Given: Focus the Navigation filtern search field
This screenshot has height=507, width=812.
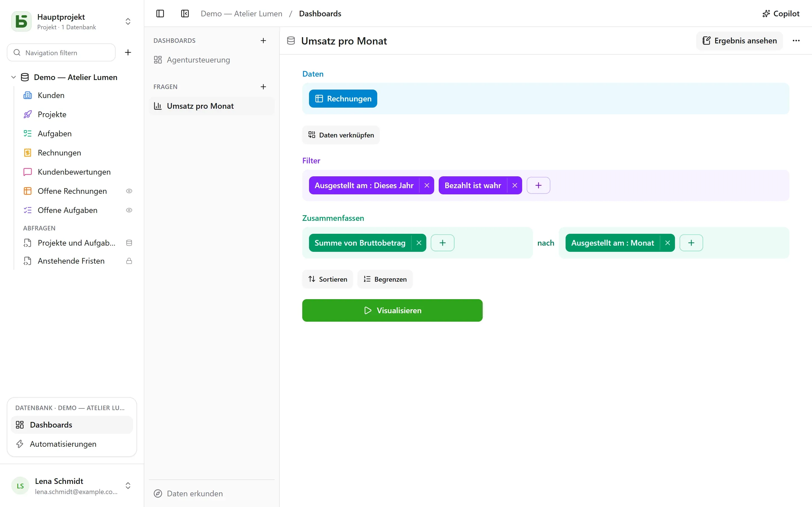Looking at the screenshot, I should (61, 53).
